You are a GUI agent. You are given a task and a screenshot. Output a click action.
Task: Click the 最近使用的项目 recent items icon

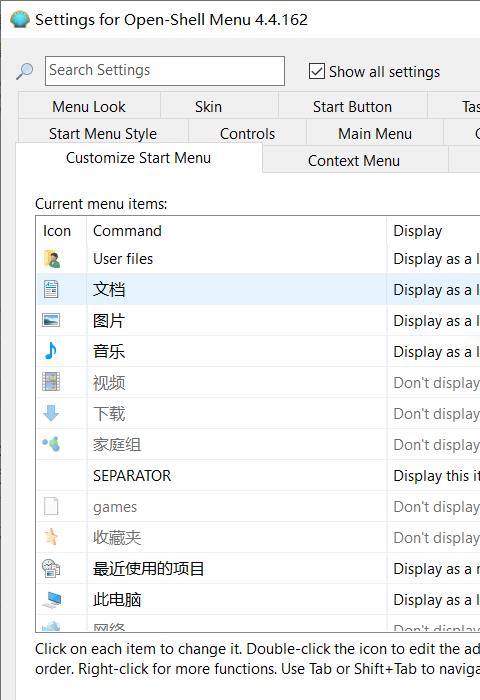51,568
